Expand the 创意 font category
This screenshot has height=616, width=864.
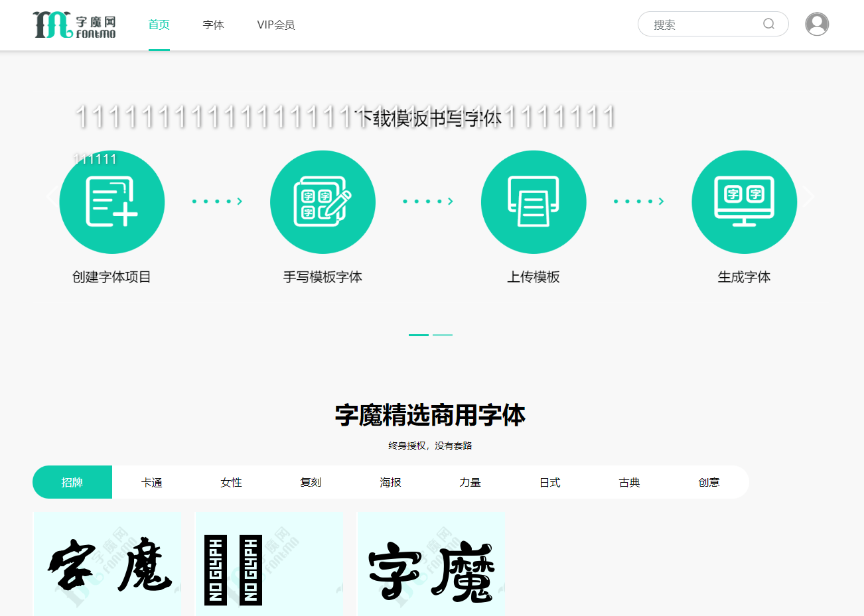pyautogui.click(x=709, y=482)
